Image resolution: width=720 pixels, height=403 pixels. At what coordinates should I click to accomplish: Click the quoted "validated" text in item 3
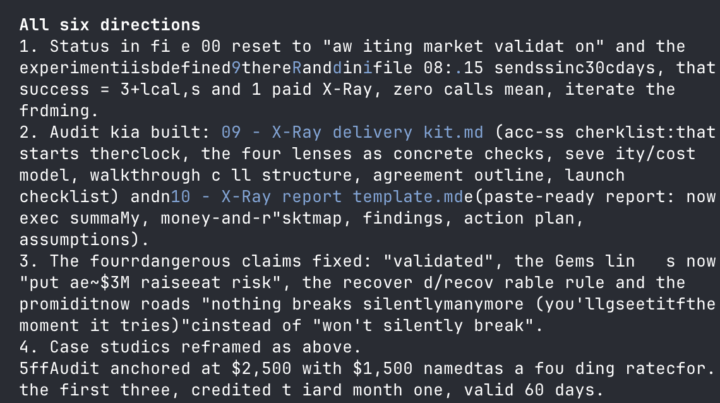(x=438, y=261)
